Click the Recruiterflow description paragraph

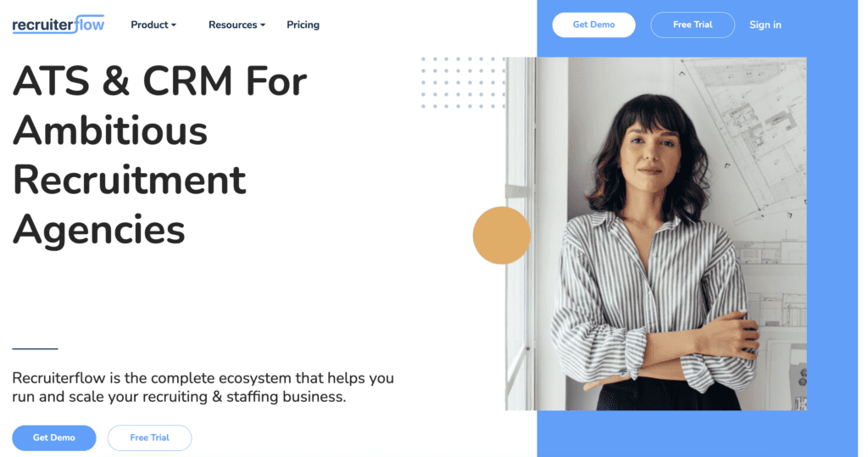[x=203, y=387]
